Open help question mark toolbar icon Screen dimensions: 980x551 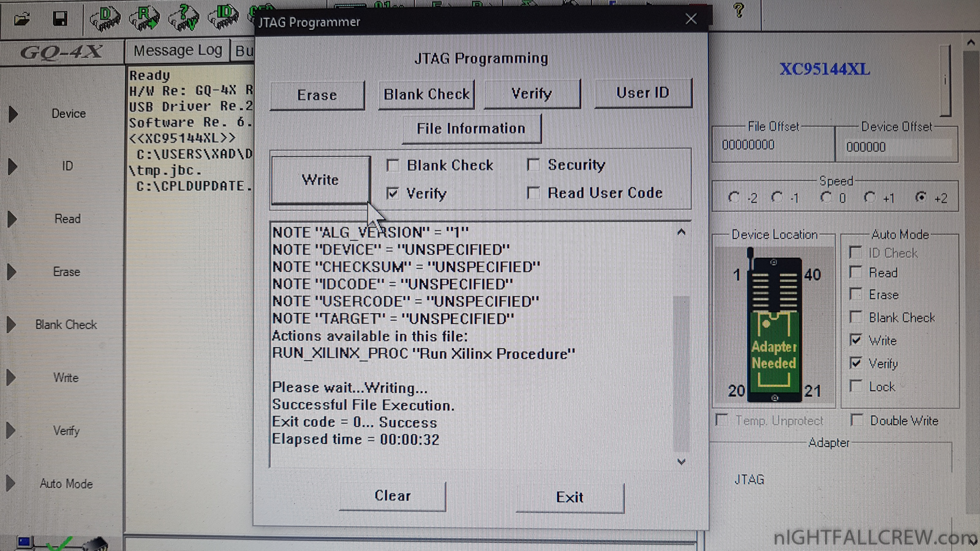[x=739, y=10]
